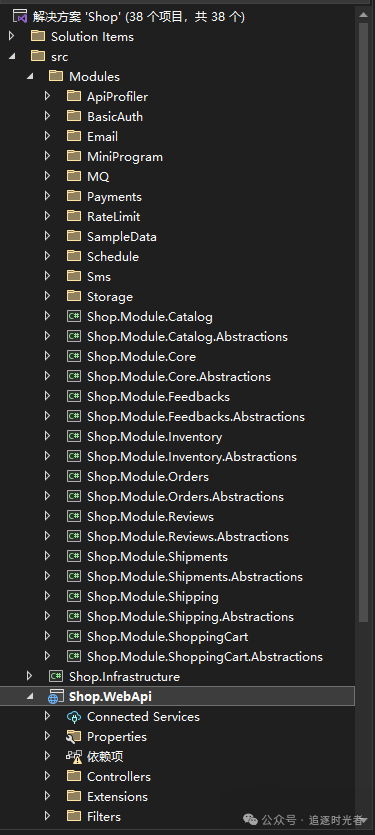Expand the Solution Items folder
The image size is (375, 835).
(x=12, y=36)
